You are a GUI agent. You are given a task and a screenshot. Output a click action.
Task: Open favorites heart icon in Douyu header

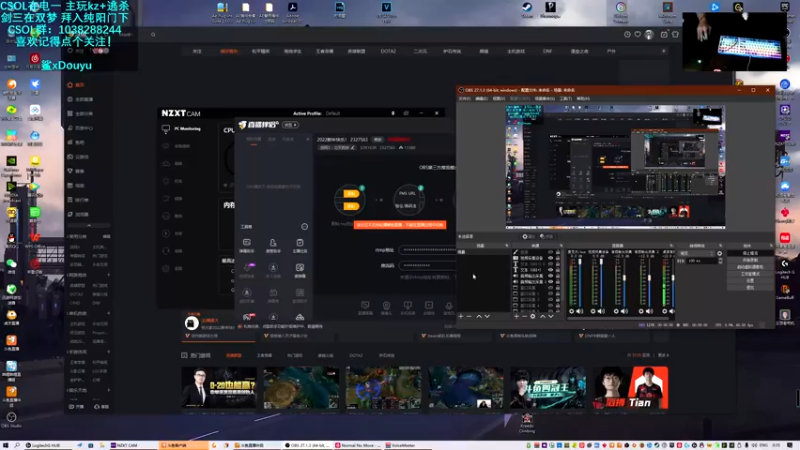[638, 35]
